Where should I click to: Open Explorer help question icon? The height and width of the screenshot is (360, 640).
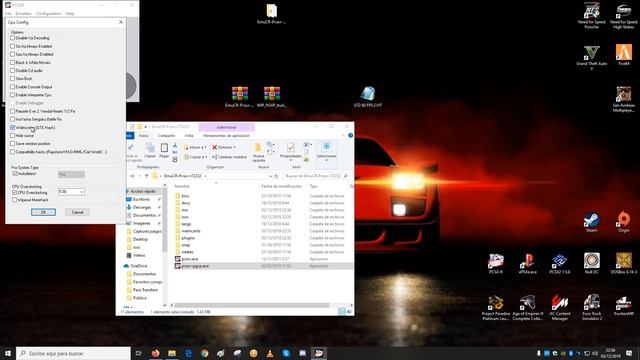pyautogui.click(x=350, y=135)
